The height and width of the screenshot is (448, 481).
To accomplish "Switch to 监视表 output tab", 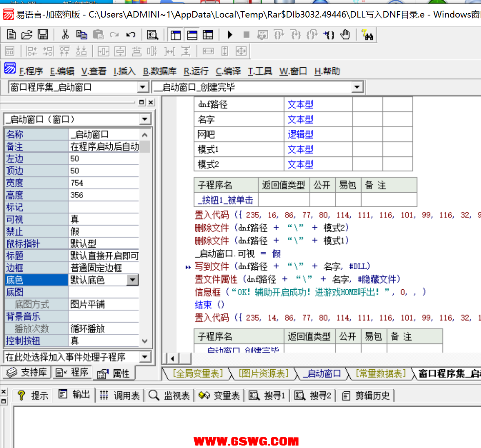I will (169, 396).
